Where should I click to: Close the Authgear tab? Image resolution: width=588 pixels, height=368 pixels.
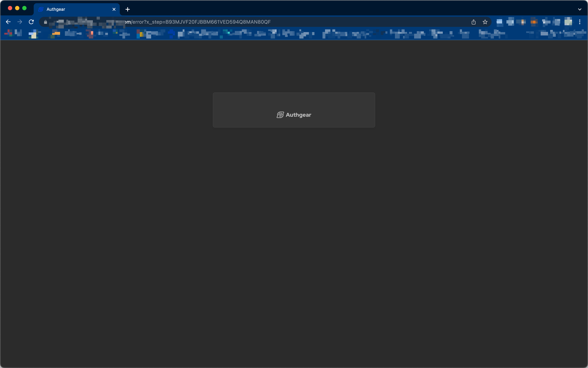coord(114,9)
